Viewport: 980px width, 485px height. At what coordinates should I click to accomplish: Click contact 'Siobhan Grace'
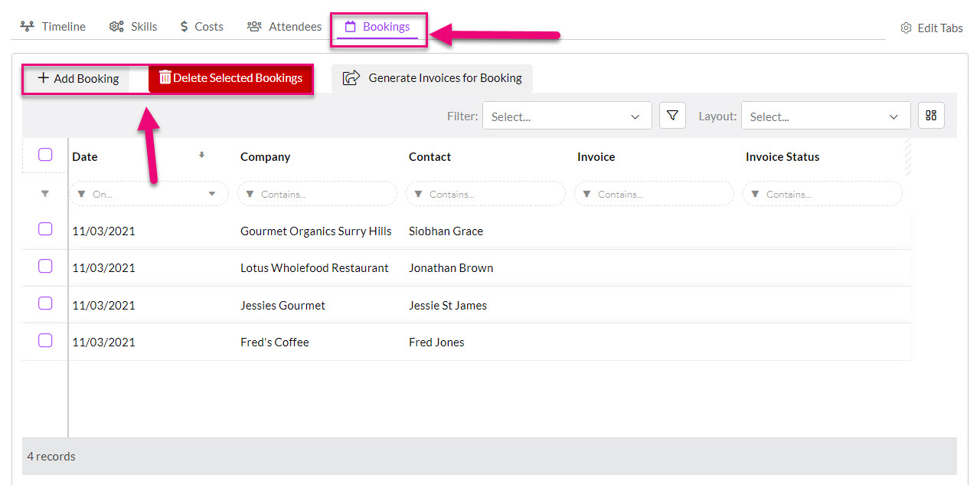click(446, 231)
